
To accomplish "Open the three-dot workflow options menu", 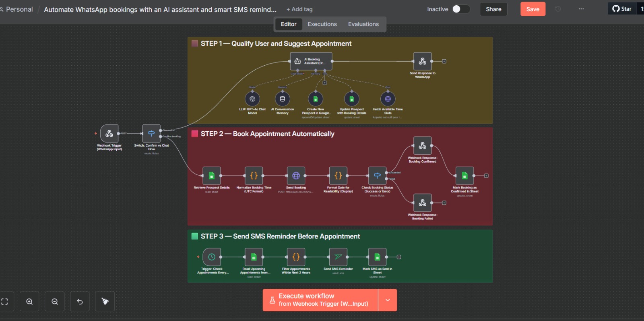I will point(581,9).
